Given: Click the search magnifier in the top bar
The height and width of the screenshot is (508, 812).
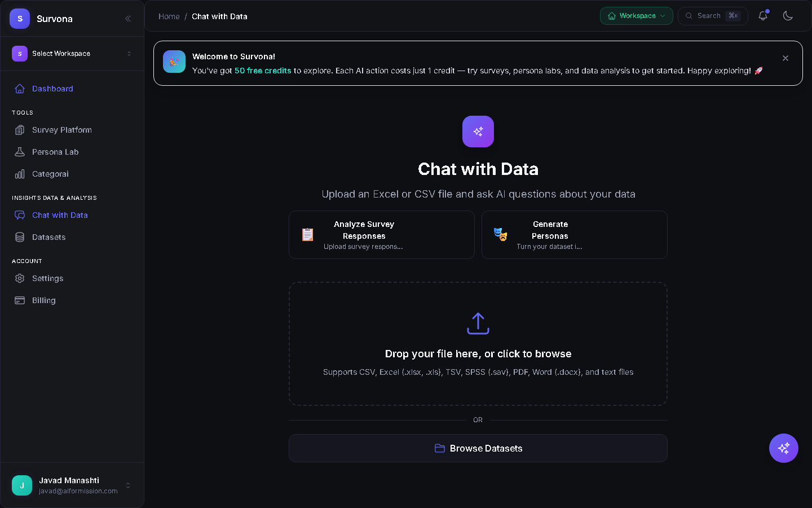Looking at the screenshot, I should point(689,16).
